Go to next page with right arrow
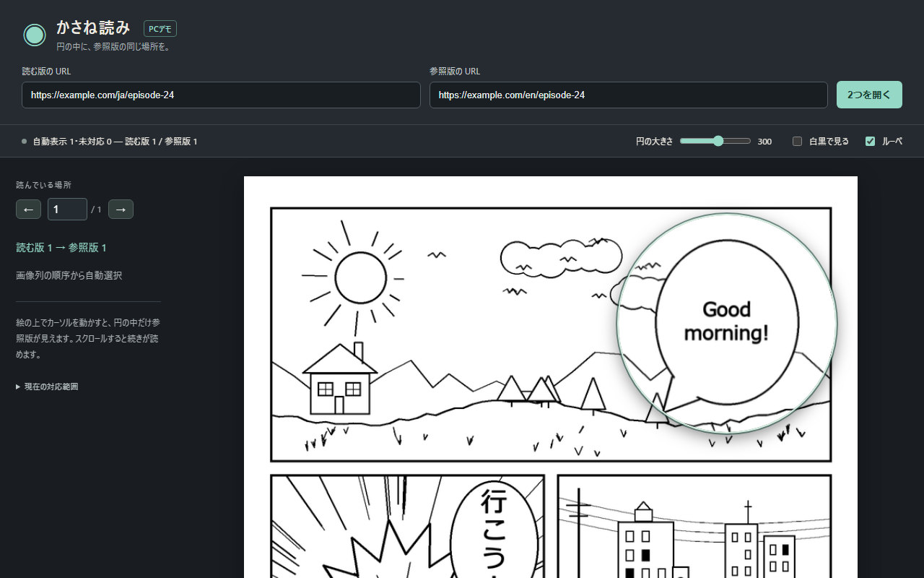924x578 pixels. [x=121, y=210]
